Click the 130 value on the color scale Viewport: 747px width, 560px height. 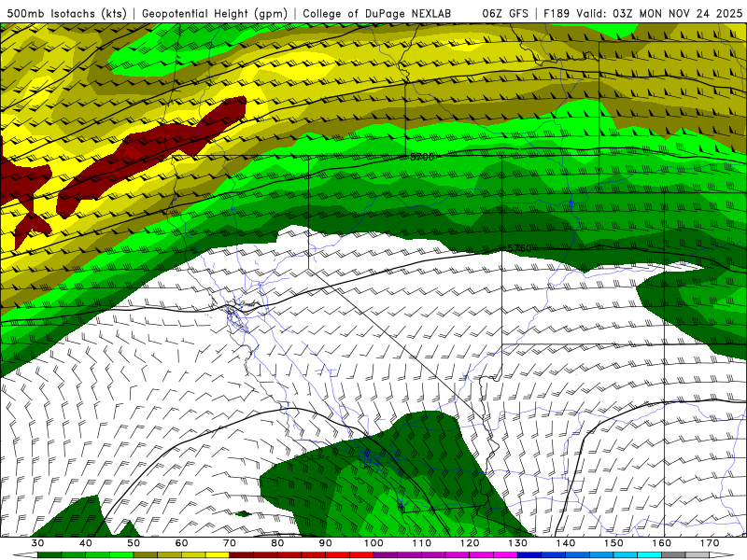[518, 543]
